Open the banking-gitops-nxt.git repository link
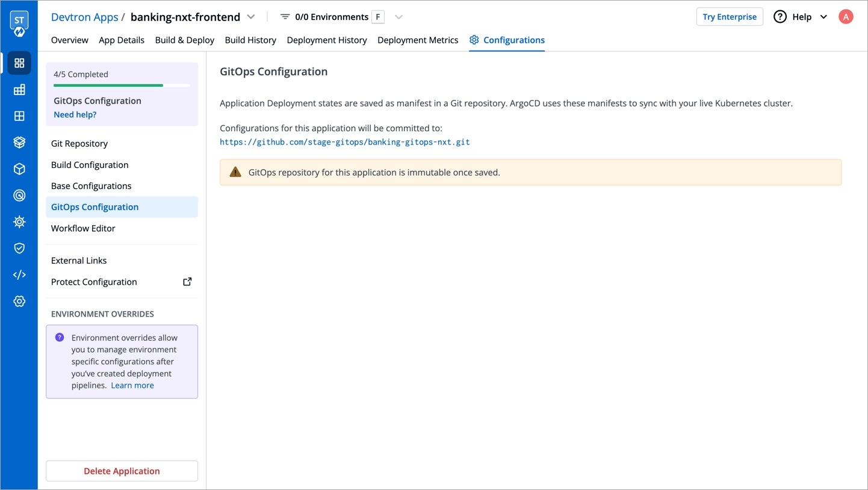Viewport: 868px width, 490px height. (344, 143)
